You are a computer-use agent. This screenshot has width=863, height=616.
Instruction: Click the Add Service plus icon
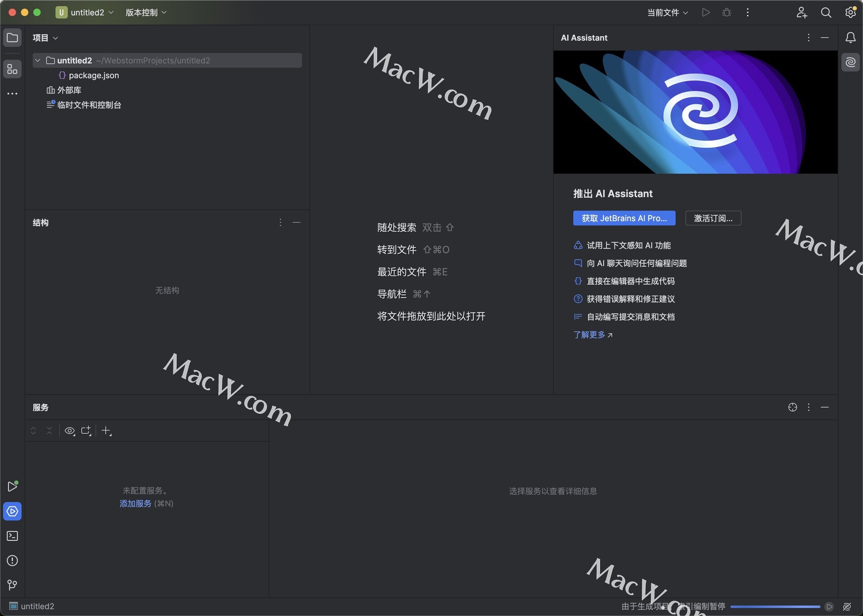(x=107, y=431)
